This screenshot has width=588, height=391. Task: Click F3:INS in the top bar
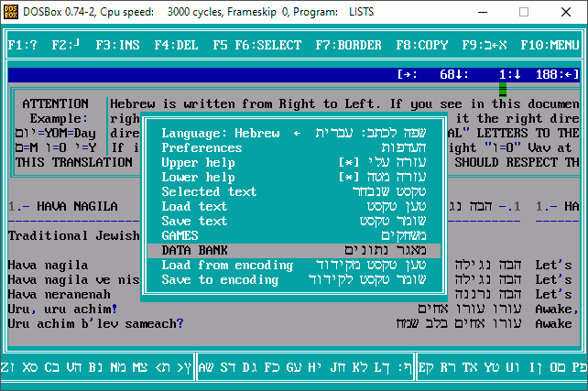click(x=118, y=46)
